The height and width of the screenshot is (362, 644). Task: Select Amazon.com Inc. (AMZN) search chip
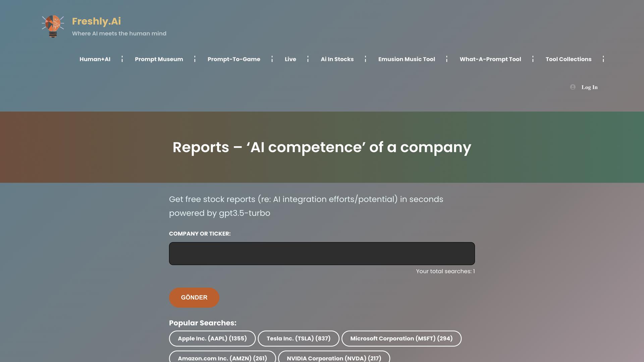click(x=222, y=357)
